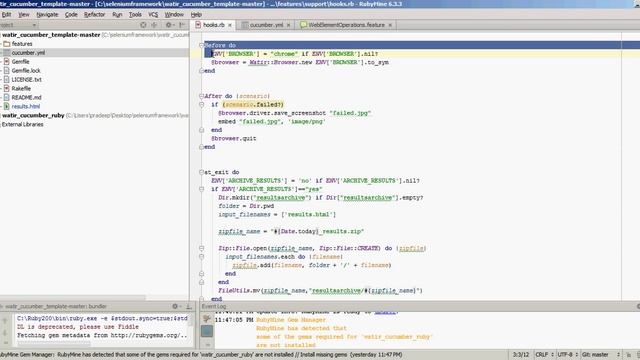The image size is (640, 360).
Task: Open the View menu
Action: click(24, 14)
